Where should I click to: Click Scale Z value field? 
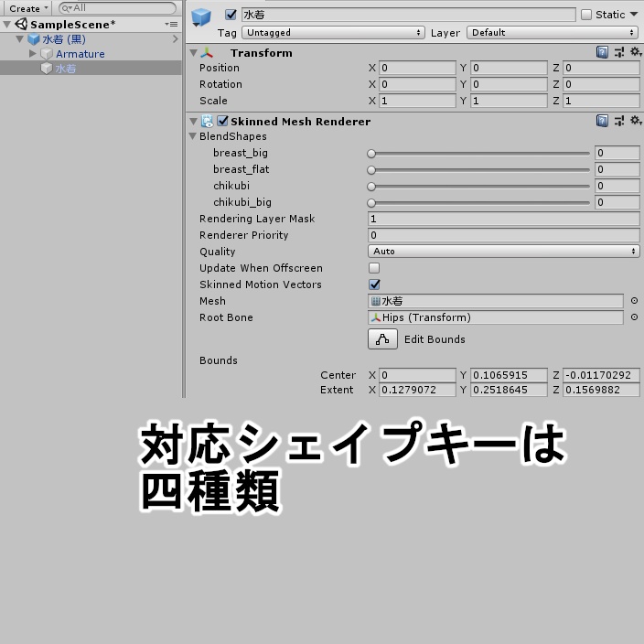pos(601,101)
